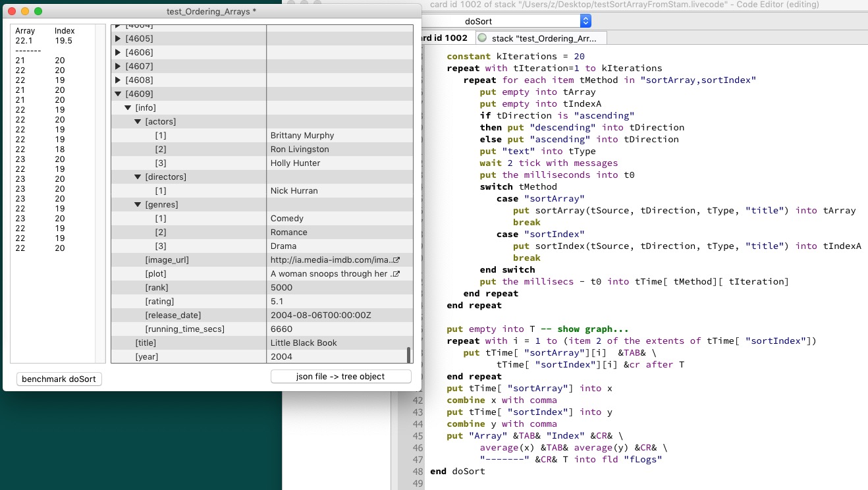Click the yellow minimize window button
The width and height of the screenshot is (868, 490).
click(25, 11)
